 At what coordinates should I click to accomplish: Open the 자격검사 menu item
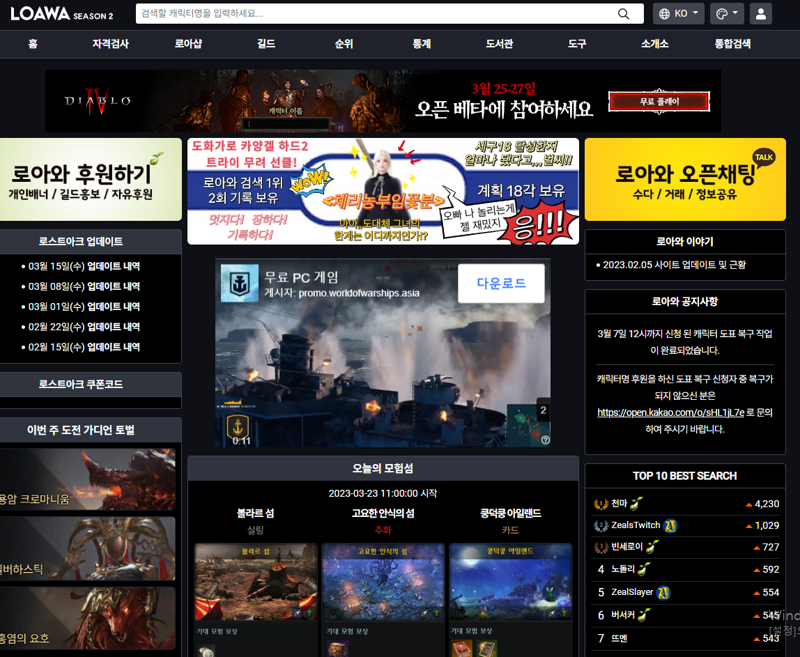tap(111, 44)
